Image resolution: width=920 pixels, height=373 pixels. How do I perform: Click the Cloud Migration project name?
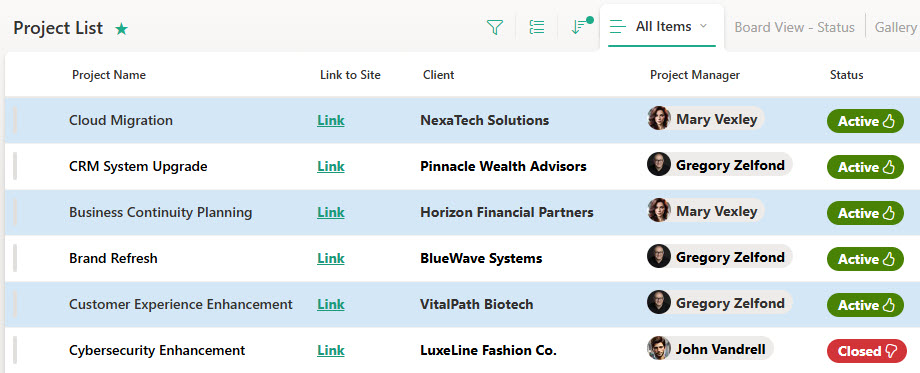tap(121, 121)
